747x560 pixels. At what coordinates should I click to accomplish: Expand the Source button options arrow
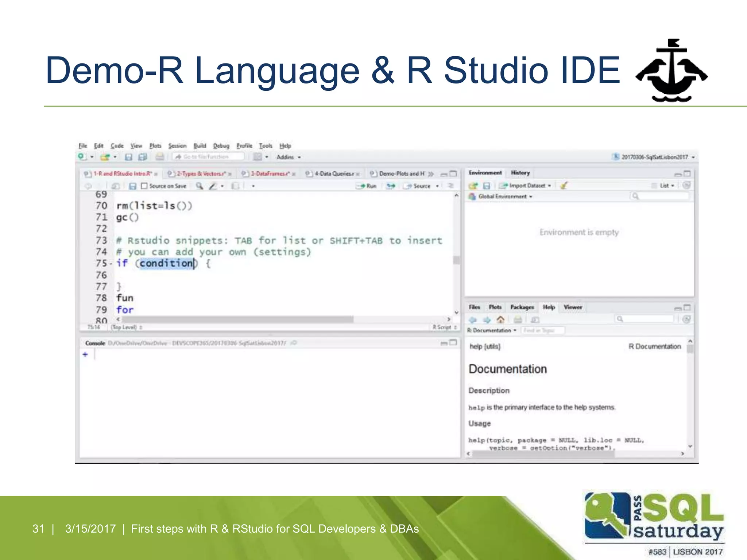click(x=437, y=186)
